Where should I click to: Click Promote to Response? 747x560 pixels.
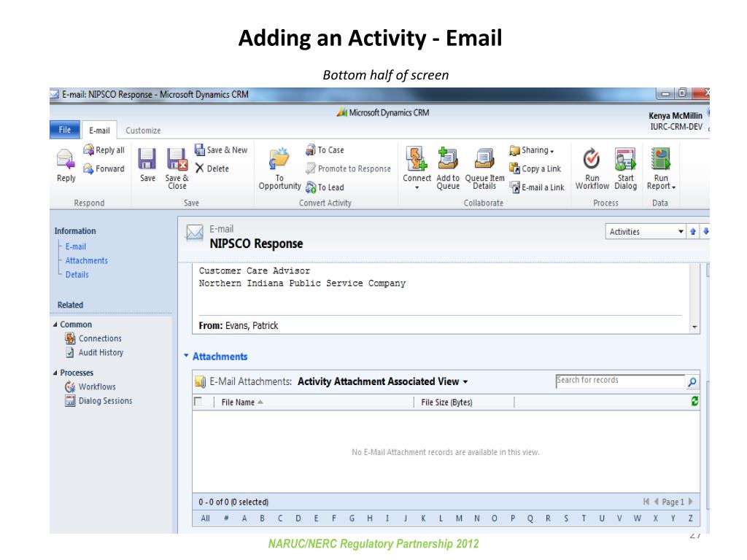(348, 168)
